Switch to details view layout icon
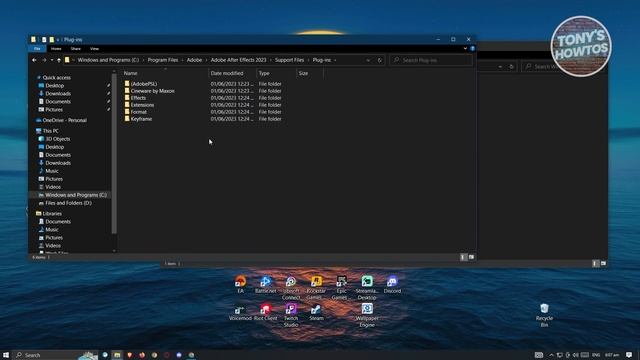The height and width of the screenshot is (360, 640). [x=463, y=257]
